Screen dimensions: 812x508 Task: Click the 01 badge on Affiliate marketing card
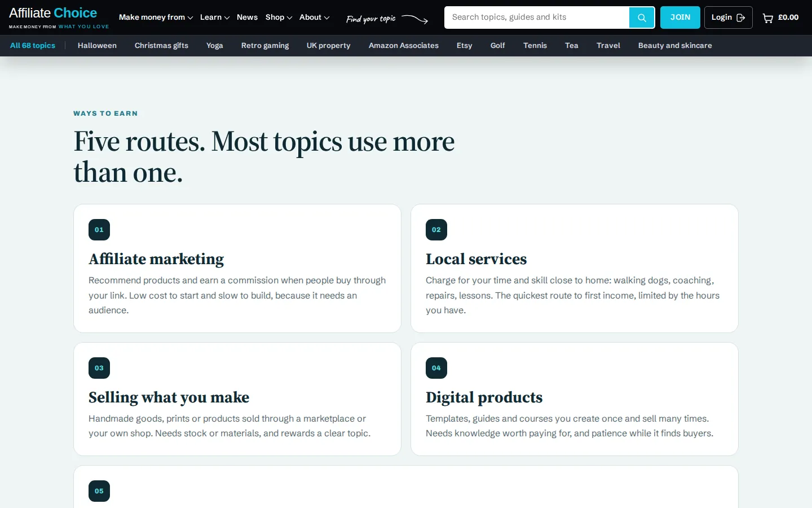pos(99,230)
